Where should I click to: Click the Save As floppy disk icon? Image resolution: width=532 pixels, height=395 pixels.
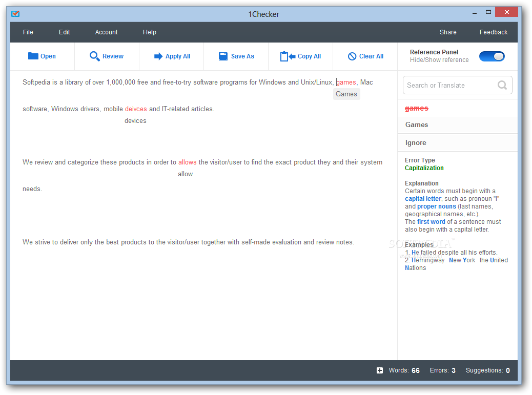pos(223,56)
